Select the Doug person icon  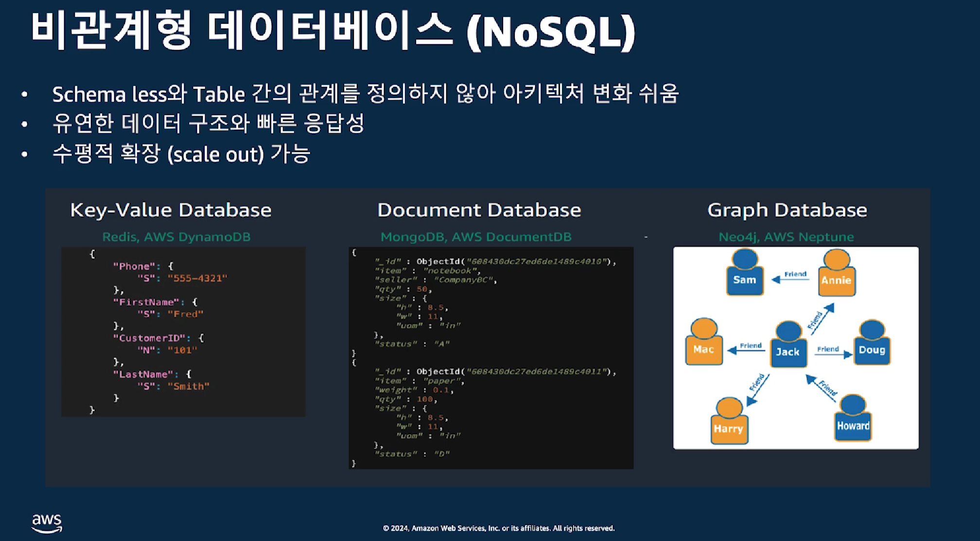click(872, 342)
